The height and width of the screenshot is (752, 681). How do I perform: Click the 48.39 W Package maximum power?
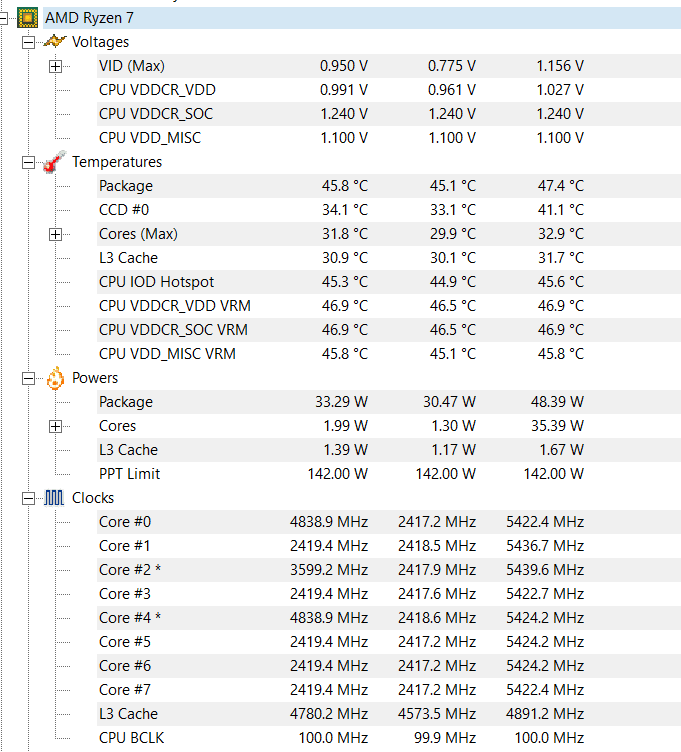(557, 401)
